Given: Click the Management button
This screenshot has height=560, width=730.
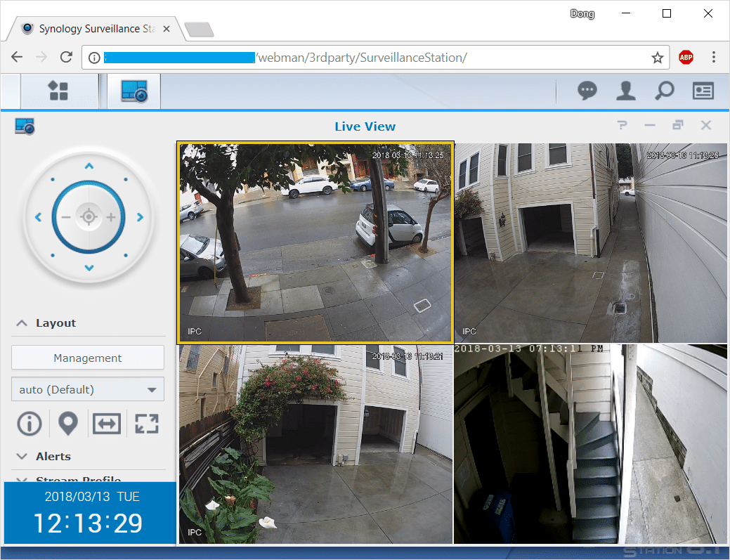Looking at the screenshot, I should (x=88, y=358).
